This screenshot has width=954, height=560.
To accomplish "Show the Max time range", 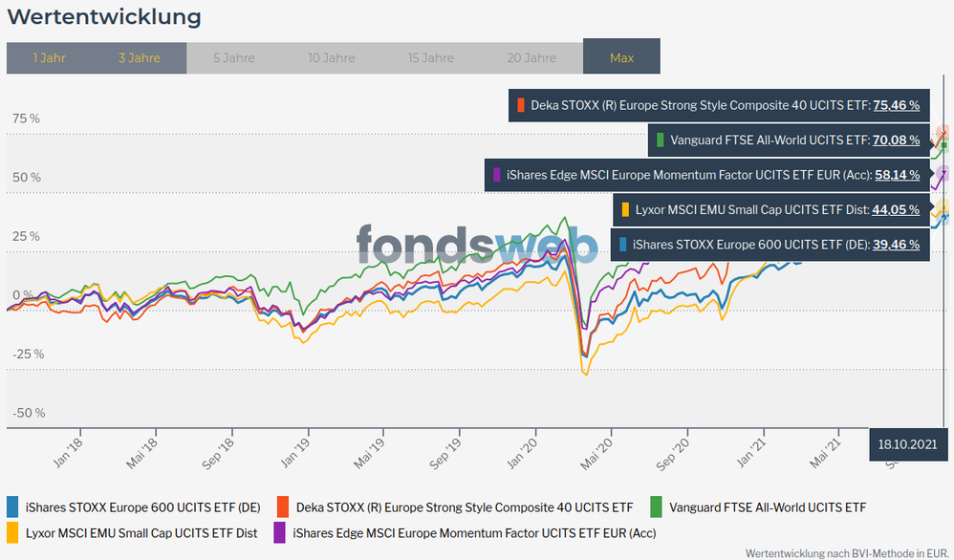I will tap(621, 57).
